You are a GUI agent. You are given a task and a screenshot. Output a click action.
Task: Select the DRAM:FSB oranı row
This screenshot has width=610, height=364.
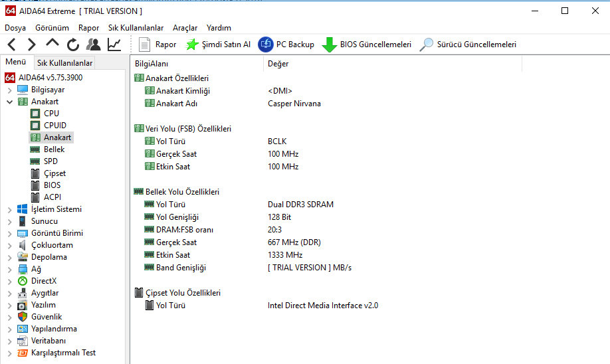pyautogui.click(x=327, y=230)
